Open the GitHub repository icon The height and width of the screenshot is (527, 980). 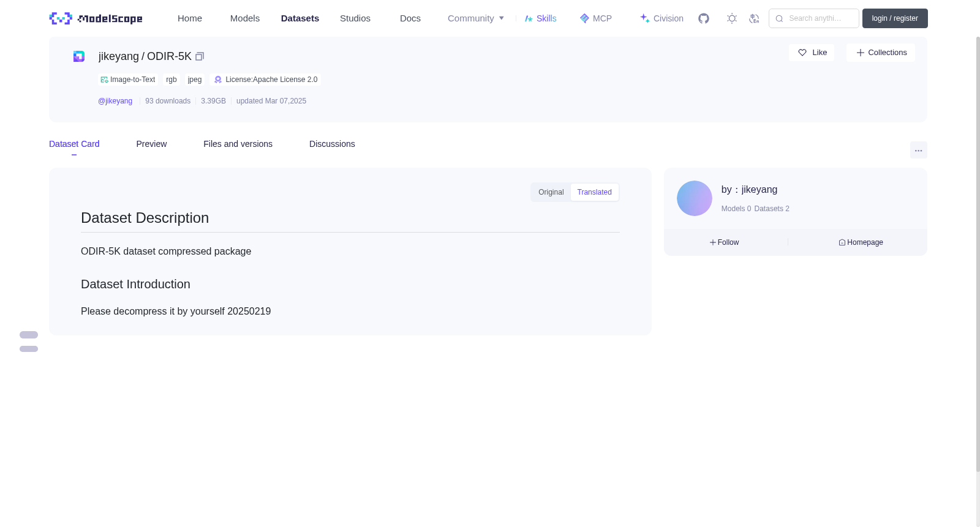point(704,18)
